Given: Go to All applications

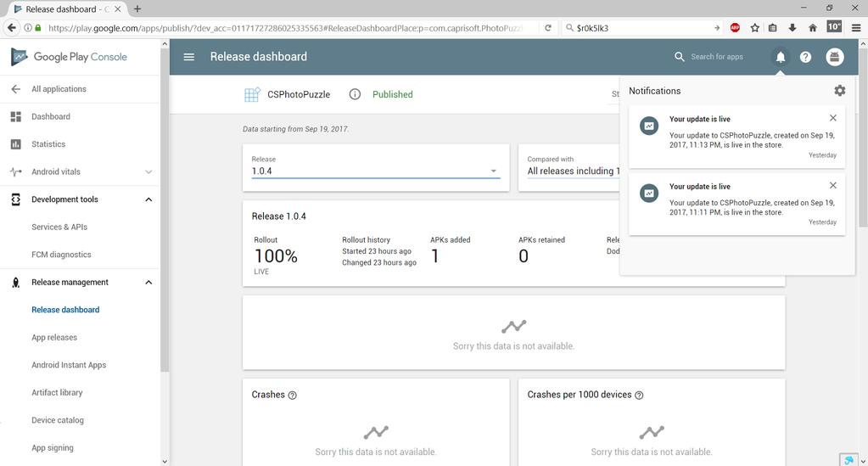Looking at the screenshot, I should click(x=59, y=88).
